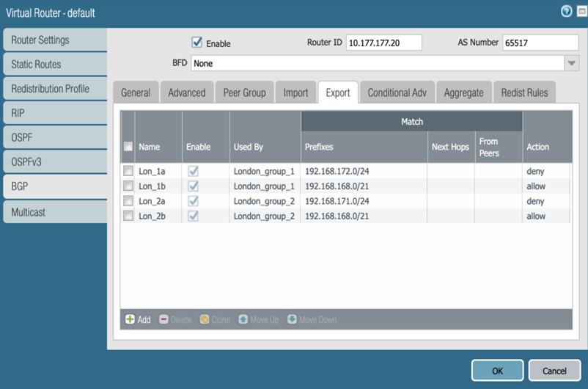Open the Conditional Adv tab

pos(397,92)
